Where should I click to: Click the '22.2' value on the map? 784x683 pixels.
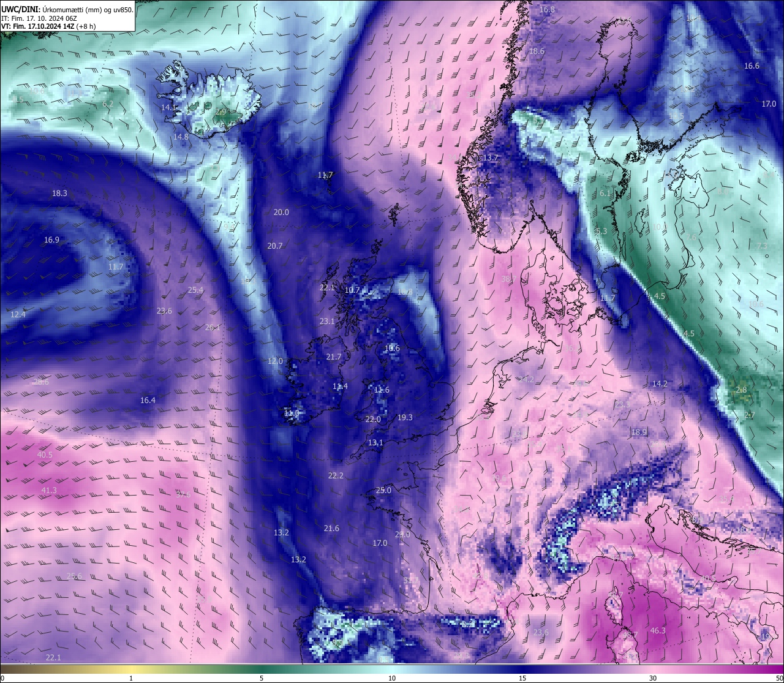pyautogui.click(x=336, y=475)
